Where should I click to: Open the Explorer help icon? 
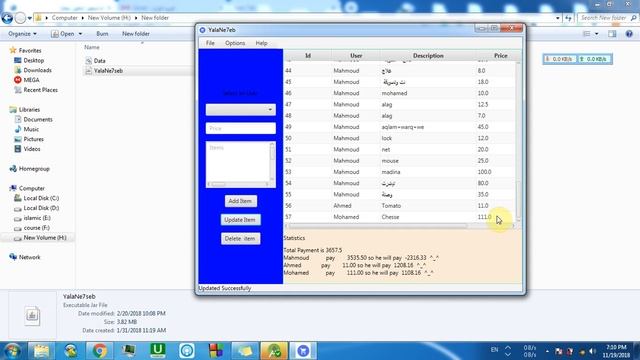tap(629, 34)
